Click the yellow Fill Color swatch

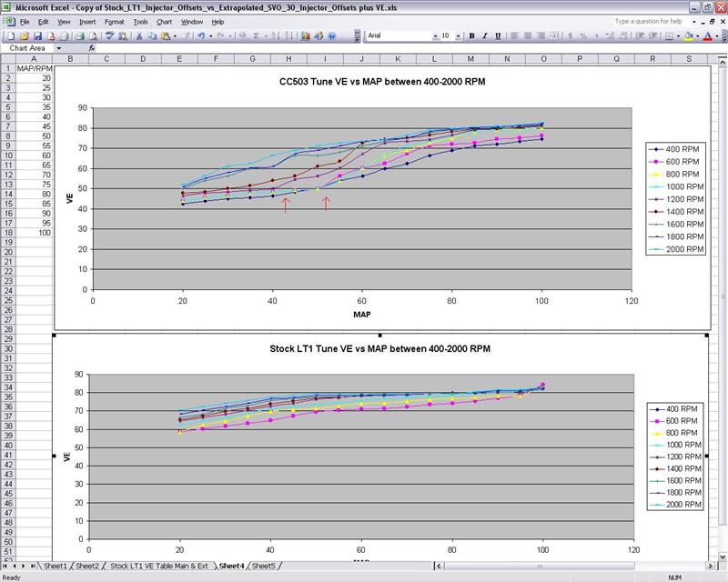point(689,36)
